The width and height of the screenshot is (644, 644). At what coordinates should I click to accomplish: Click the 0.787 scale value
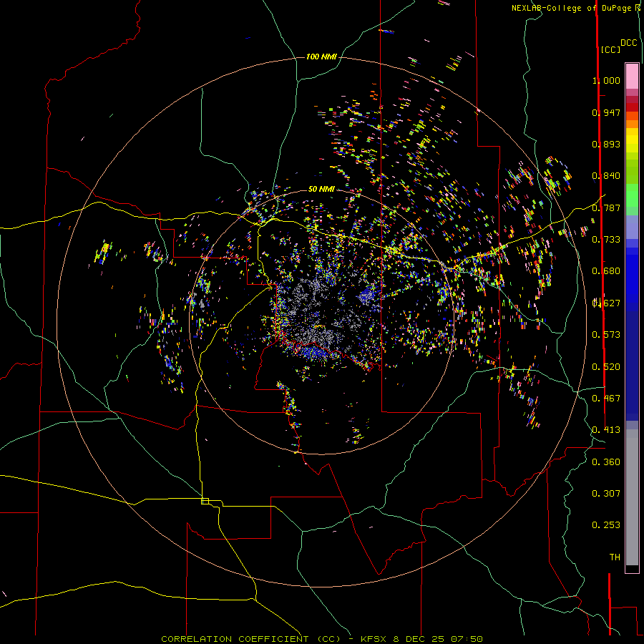coord(606,208)
